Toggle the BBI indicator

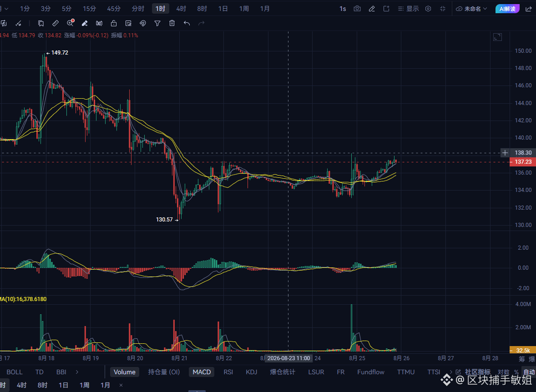(61, 372)
